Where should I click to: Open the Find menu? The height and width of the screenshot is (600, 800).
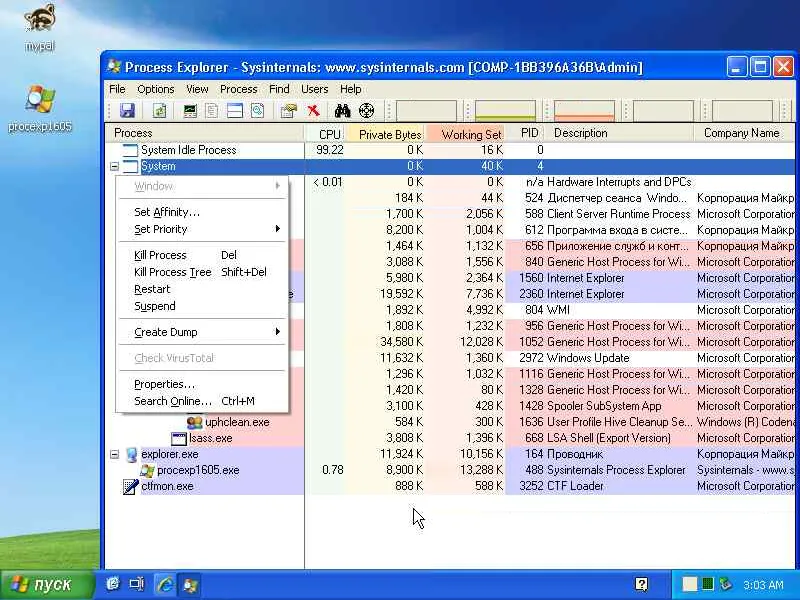point(279,89)
